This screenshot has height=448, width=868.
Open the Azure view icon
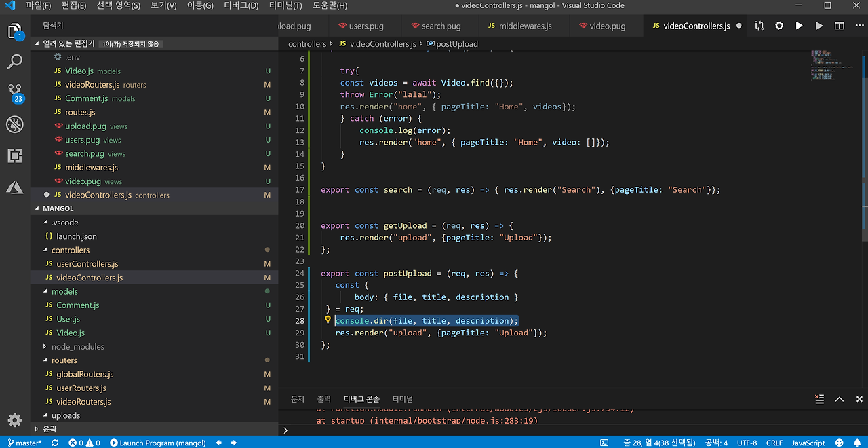tap(15, 187)
